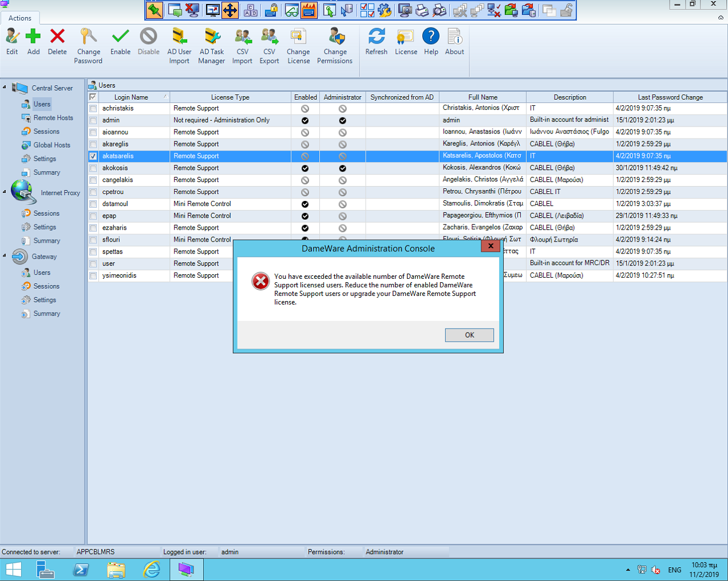The image size is (728, 581).
Task: Select the epap login name
Action: 109,216
